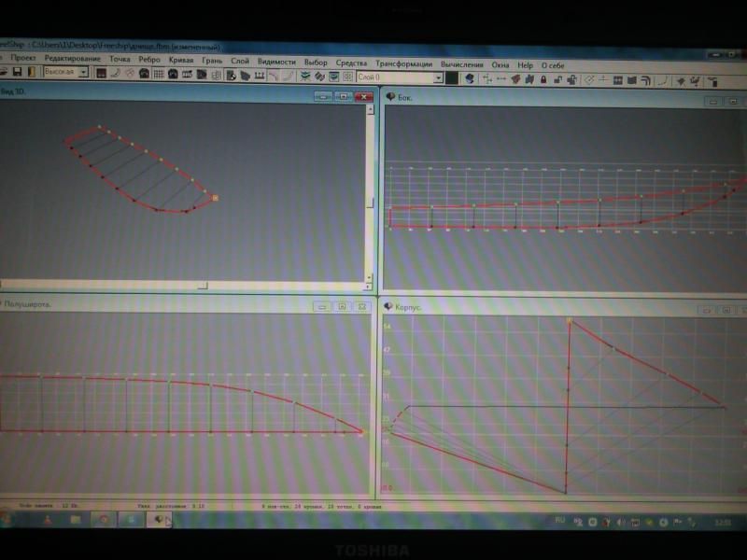Screen dimensions: 747x560
Task: Open the Вычисления menu
Action: (x=461, y=64)
